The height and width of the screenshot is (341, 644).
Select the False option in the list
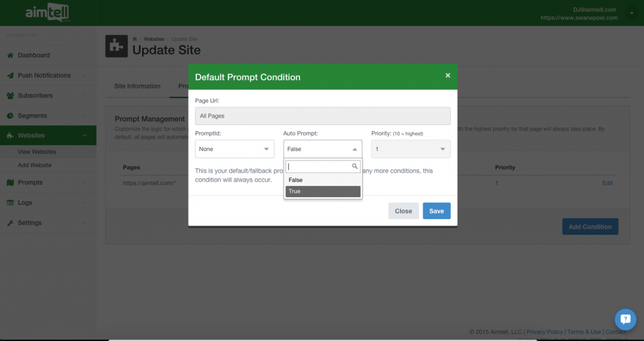click(323, 180)
